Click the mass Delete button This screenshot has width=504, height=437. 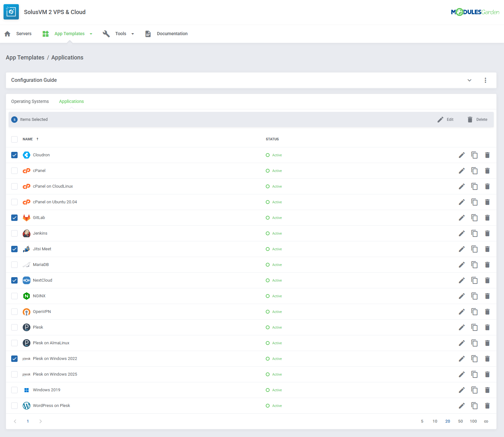[x=477, y=120]
